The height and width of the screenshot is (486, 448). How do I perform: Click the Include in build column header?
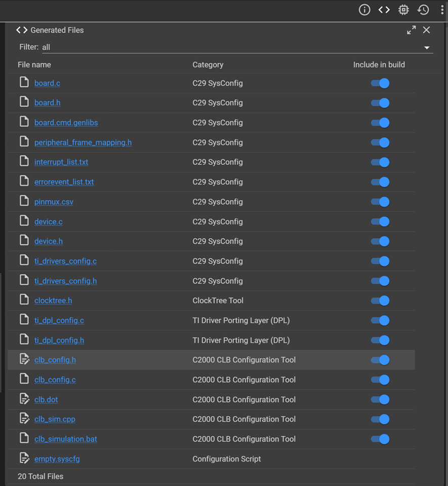[379, 65]
